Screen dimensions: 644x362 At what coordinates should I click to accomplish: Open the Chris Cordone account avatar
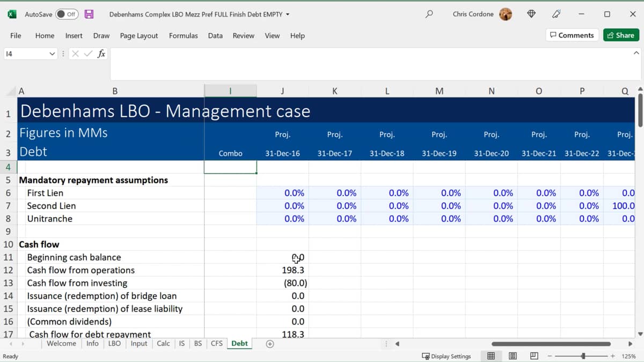click(505, 14)
